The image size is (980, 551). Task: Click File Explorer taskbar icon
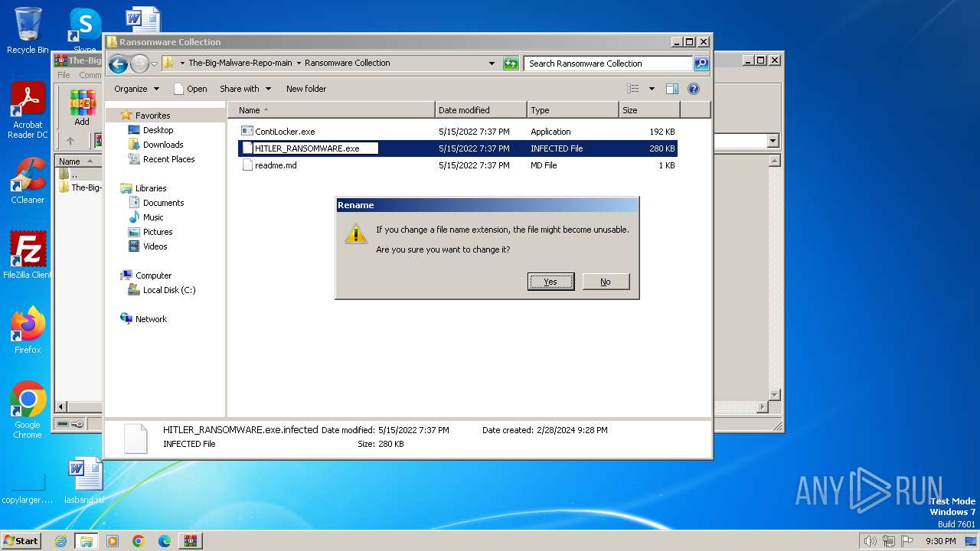pyautogui.click(x=87, y=541)
